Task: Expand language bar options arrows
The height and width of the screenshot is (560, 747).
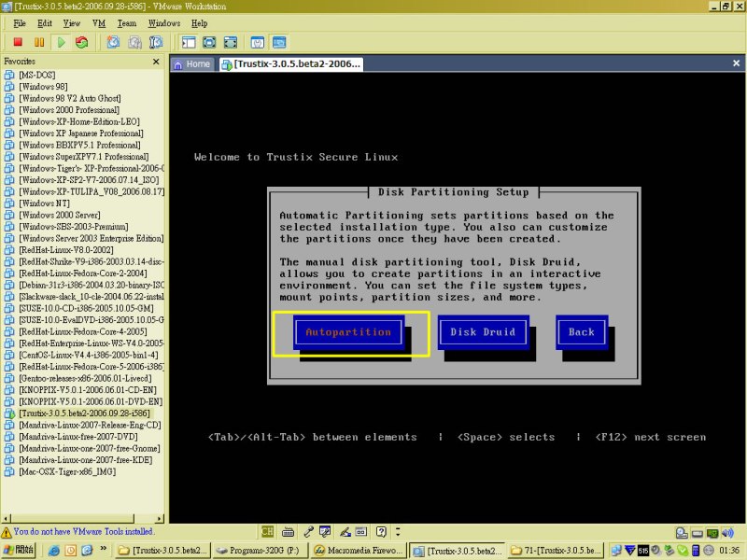Action: pos(399,531)
